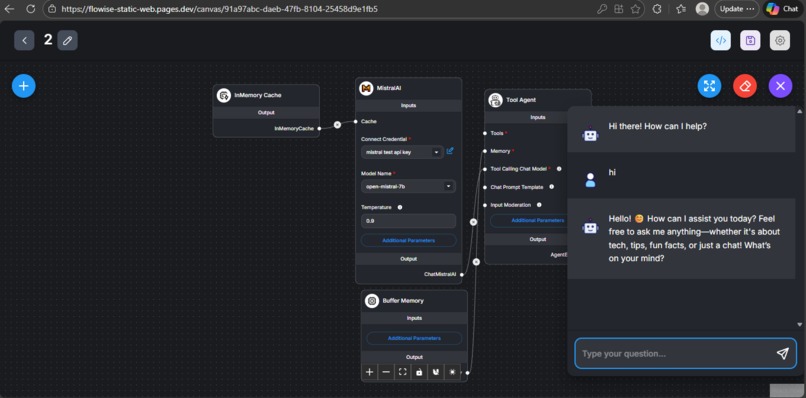Reload the page in browser
806x398 pixels.
pos(30,9)
